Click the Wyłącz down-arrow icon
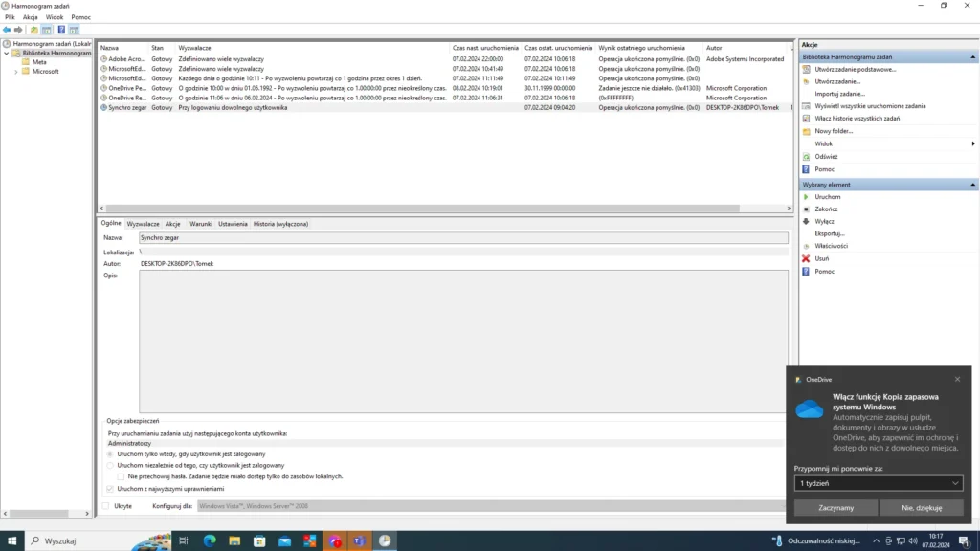This screenshot has height=551, width=980. pyautogui.click(x=807, y=221)
